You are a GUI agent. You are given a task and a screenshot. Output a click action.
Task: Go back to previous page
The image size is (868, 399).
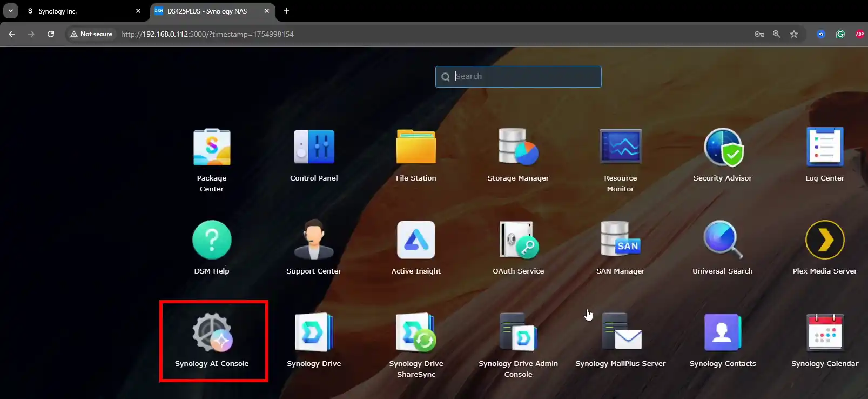12,34
